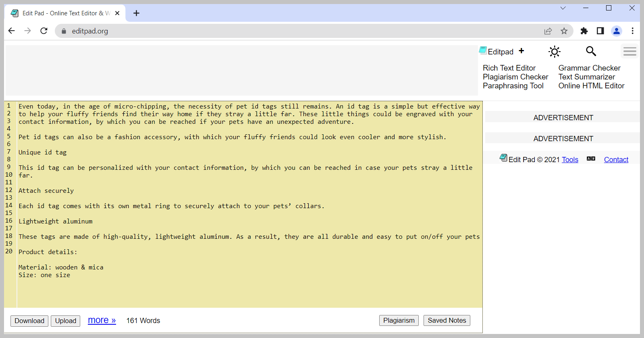Open the Tools footer link
This screenshot has height=338, width=644.
tap(570, 160)
